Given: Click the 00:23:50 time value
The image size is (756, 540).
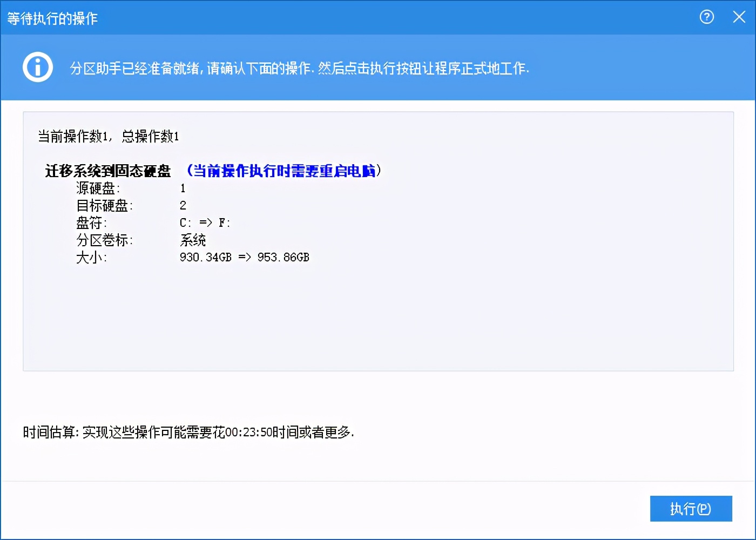Looking at the screenshot, I should tap(252, 432).
